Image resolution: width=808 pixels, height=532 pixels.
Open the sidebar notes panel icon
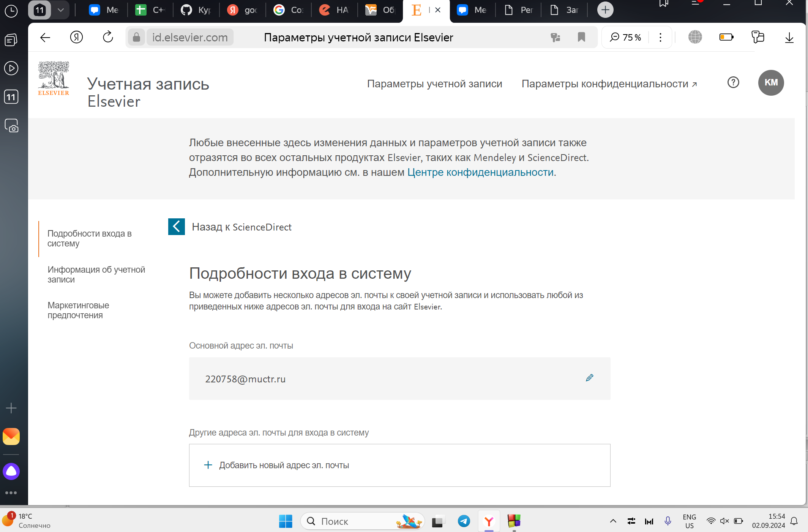tap(11, 39)
